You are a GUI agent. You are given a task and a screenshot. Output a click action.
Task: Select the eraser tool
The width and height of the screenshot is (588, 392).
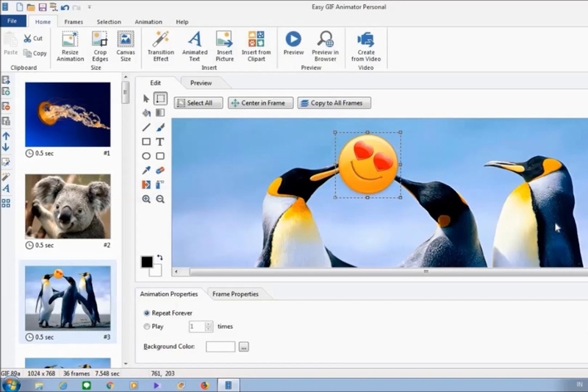(160, 171)
